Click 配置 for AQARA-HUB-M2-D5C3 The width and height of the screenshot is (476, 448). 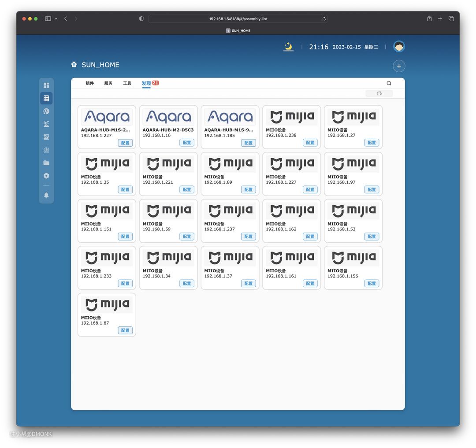point(187,143)
